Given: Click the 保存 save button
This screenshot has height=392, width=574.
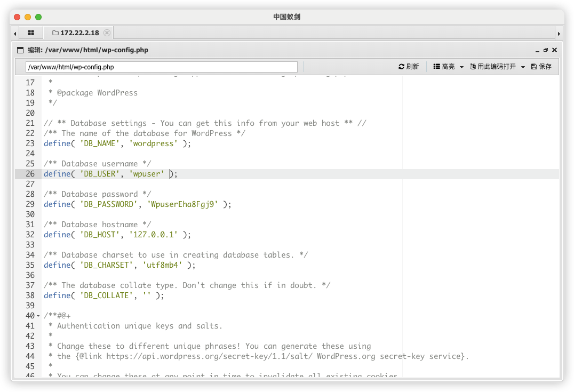Looking at the screenshot, I should 541,67.
